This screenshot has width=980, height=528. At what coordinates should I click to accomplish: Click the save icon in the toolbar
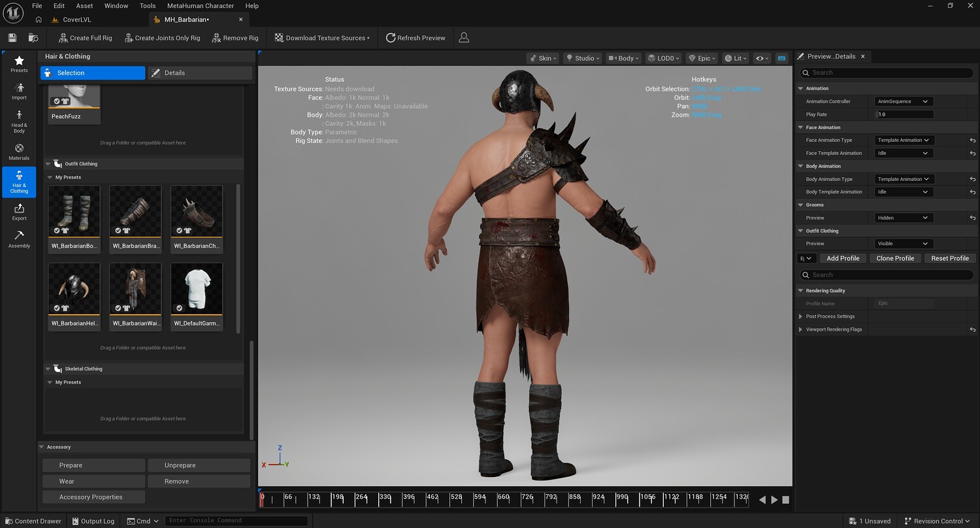12,38
